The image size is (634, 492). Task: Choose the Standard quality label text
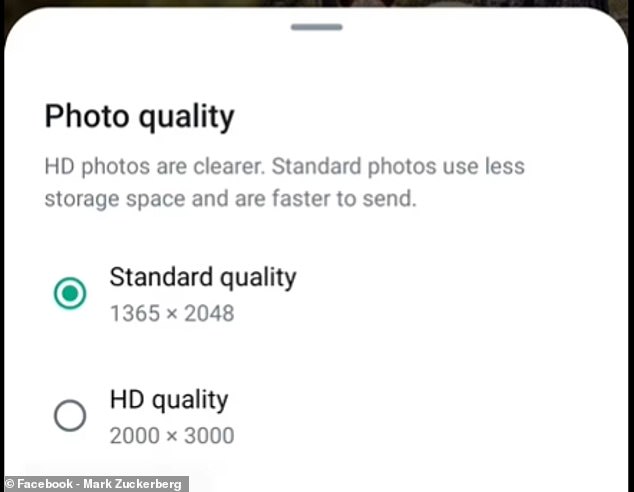tap(203, 278)
